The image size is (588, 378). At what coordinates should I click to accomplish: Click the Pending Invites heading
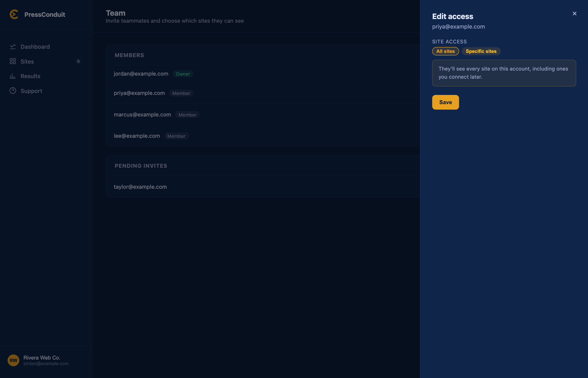[x=141, y=166]
